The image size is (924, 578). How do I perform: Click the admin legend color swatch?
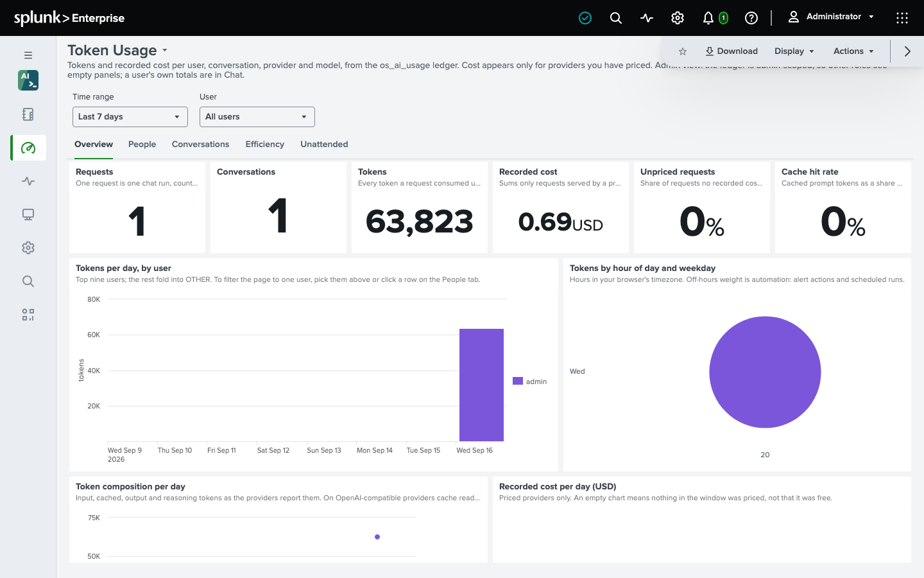click(x=518, y=381)
